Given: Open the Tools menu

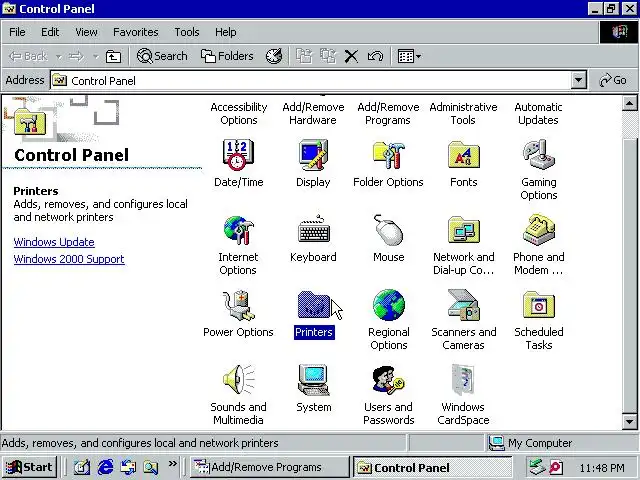Looking at the screenshot, I should click(187, 32).
